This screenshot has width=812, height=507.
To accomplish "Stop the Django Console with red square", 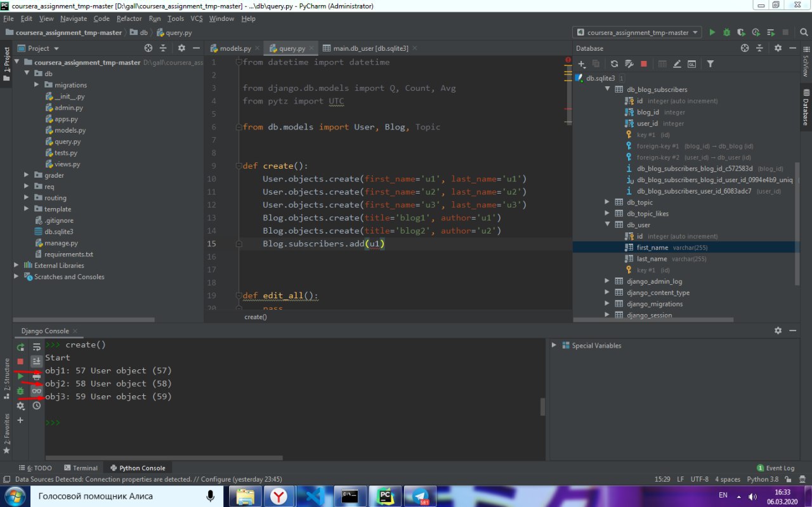I will 20,362.
